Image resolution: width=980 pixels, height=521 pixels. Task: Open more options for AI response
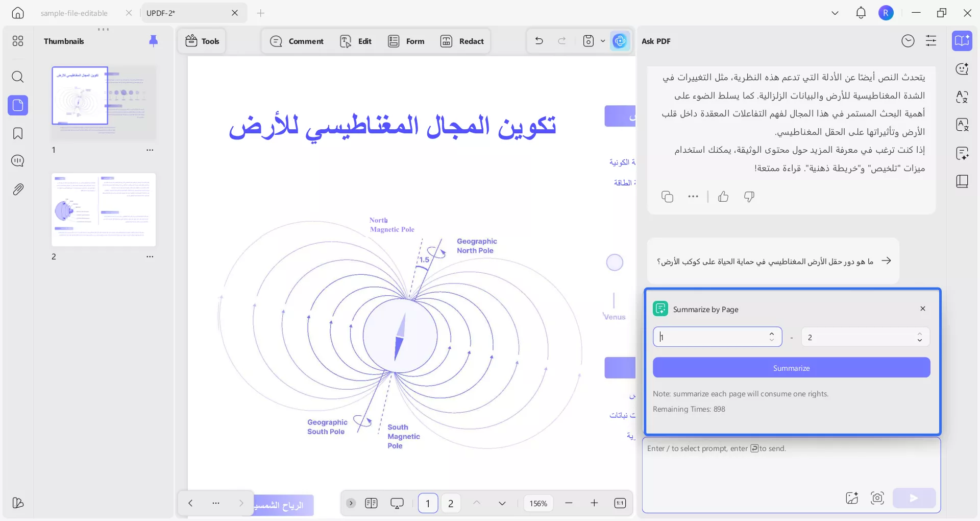tap(693, 197)
